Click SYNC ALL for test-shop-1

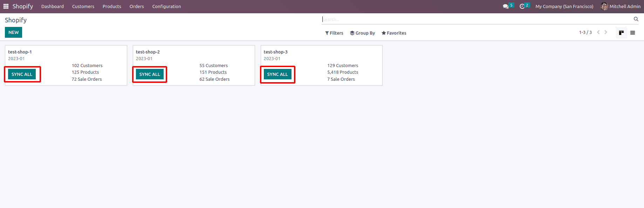pos(22,74)
